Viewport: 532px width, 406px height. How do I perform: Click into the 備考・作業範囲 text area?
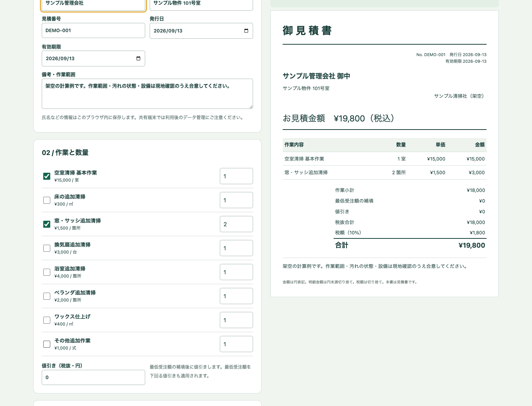coord(147,94)
